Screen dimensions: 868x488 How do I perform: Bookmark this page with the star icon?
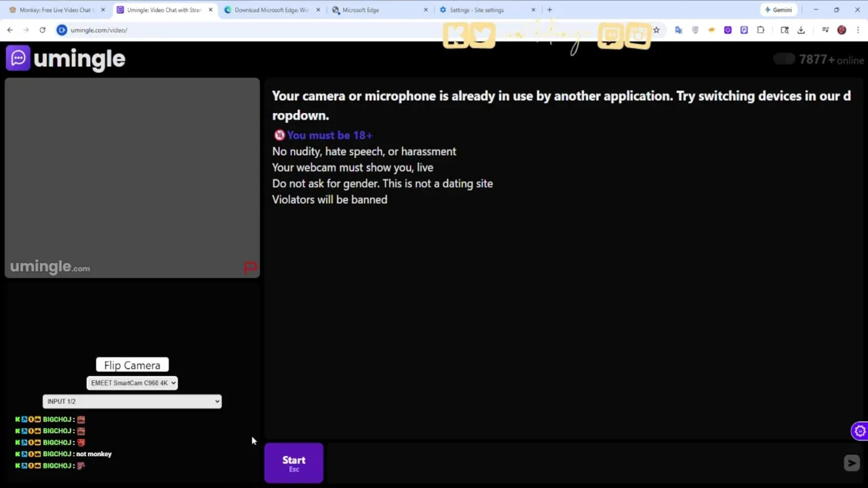click(656, 30)
